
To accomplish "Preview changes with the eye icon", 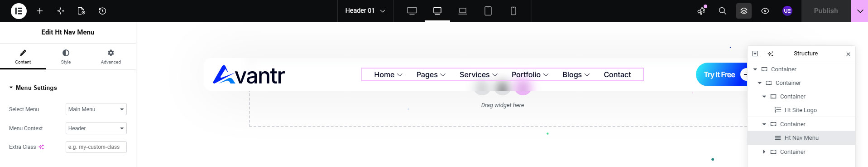I will click(765, 11).
